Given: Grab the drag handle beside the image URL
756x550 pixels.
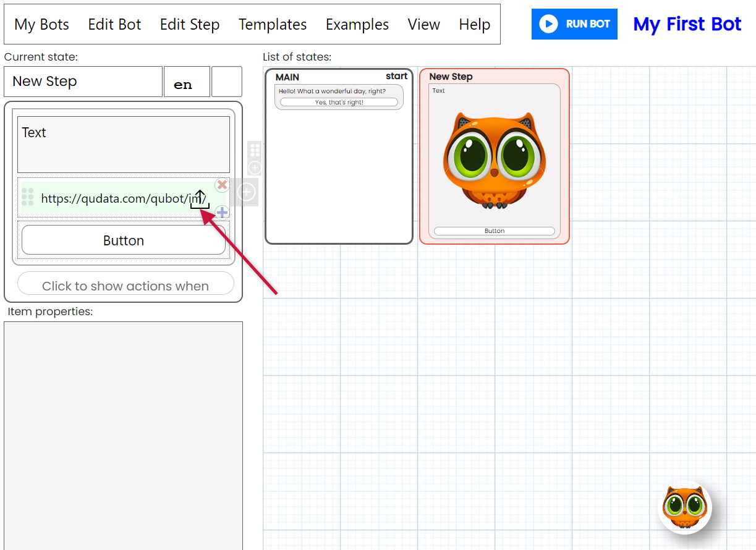Looking at the screenshot, I should (x=28, y=197).
